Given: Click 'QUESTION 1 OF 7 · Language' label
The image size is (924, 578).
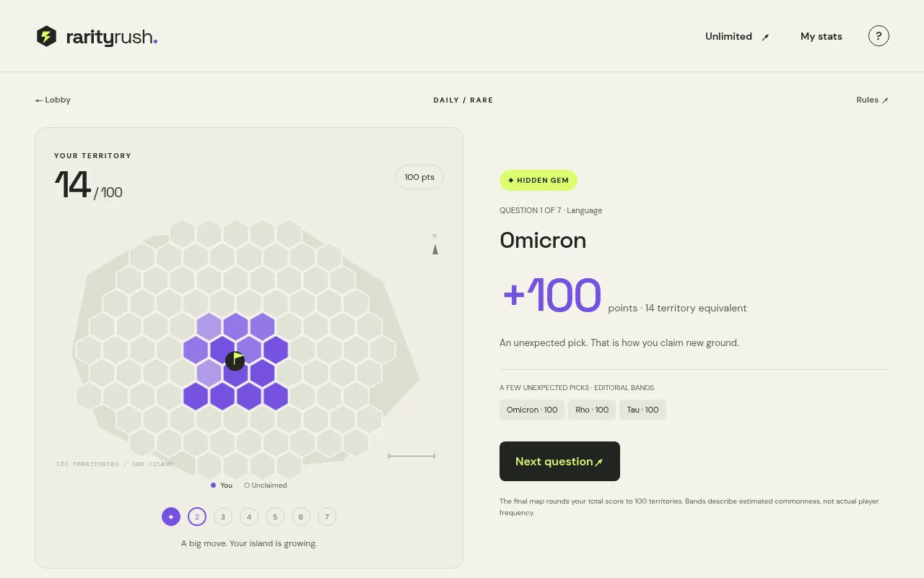Looking at the screenshot, I should coord(551,210).
